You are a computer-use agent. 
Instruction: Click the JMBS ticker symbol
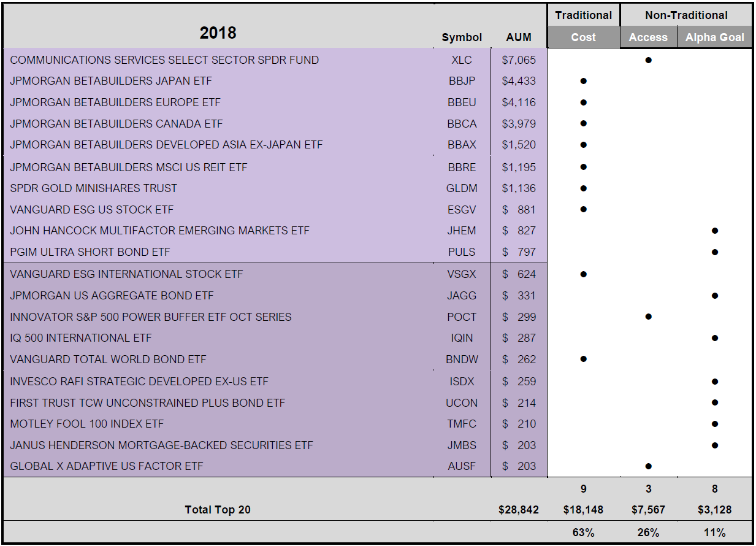point(462,445)
